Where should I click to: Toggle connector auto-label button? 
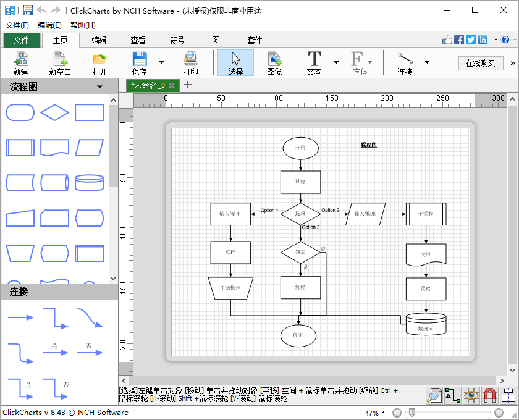(452, 395)
